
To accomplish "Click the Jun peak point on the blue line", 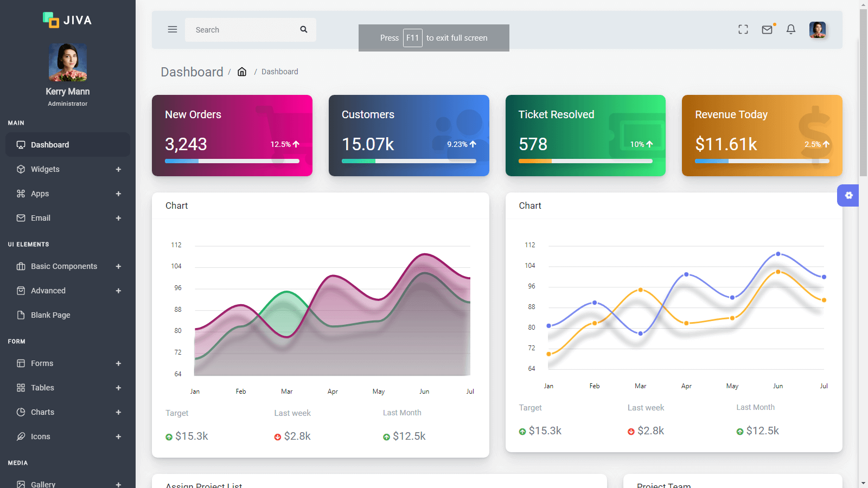I will pyautogui.click(x=778, y=254).
